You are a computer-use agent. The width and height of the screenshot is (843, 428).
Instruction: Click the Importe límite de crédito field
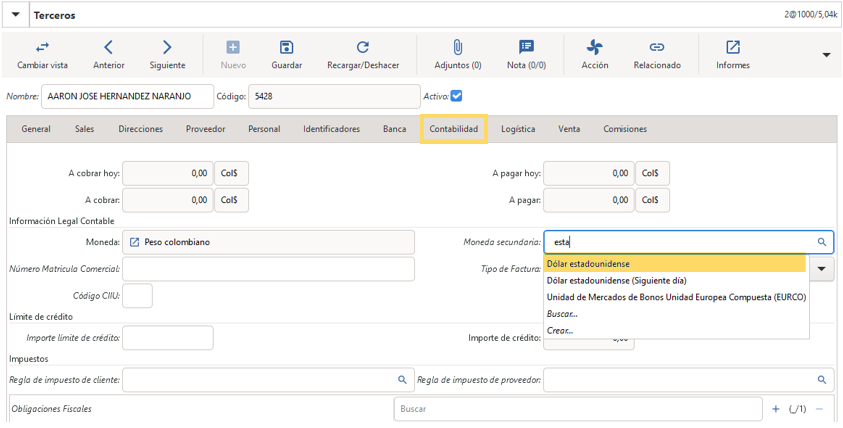tap(168, 338)
